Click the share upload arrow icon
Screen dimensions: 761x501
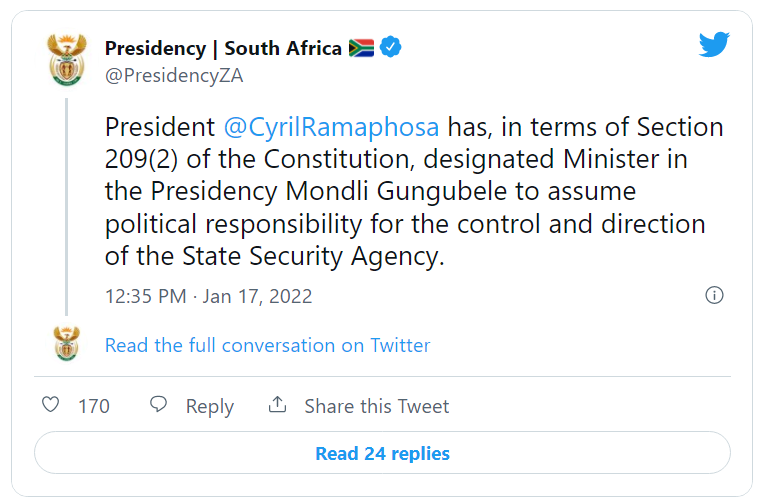[277, 404]
